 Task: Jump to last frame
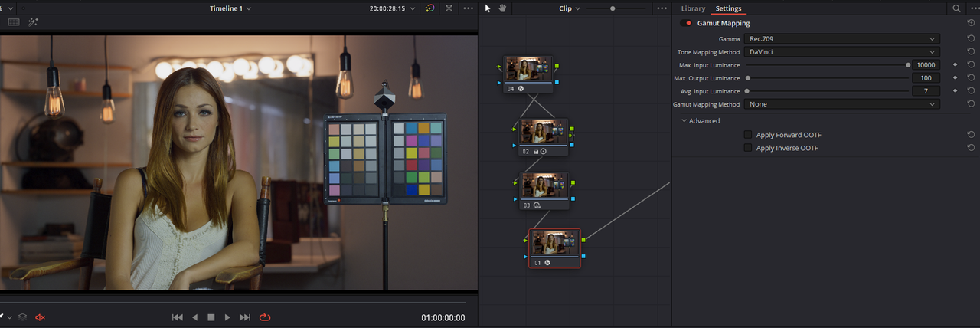pos(245,317)
